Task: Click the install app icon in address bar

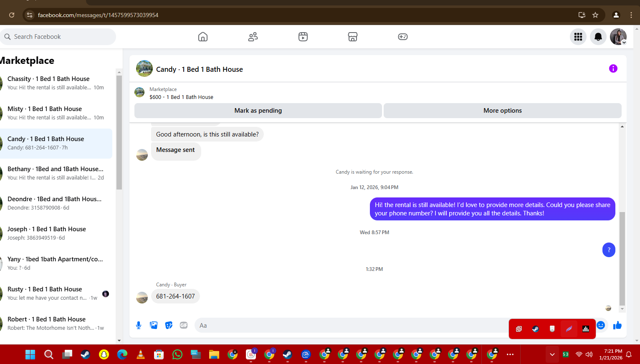Action: click(x=582, y=15)
